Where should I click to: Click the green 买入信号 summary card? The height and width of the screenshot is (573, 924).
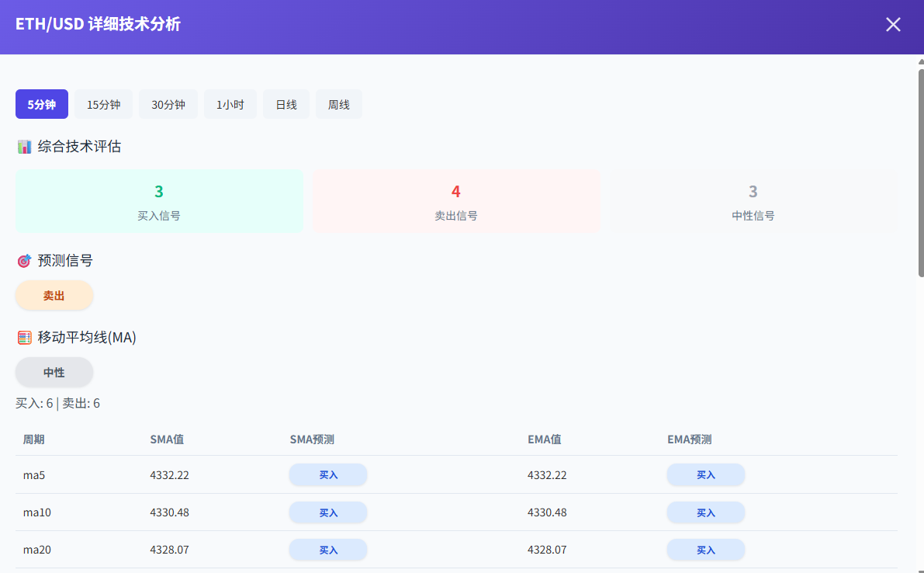[159, 201]
